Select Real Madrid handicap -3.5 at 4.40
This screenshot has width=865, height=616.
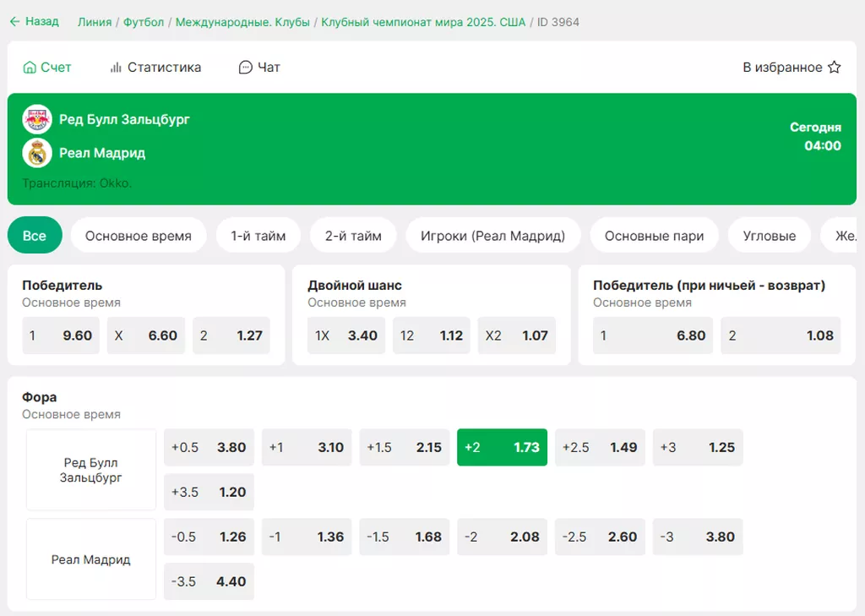(x=209, y=581)
